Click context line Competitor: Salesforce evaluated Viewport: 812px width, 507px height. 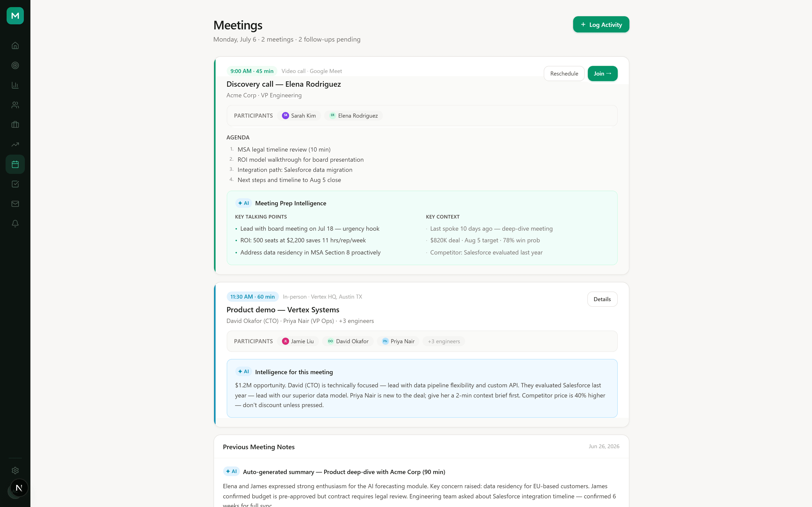click(486, 252)
